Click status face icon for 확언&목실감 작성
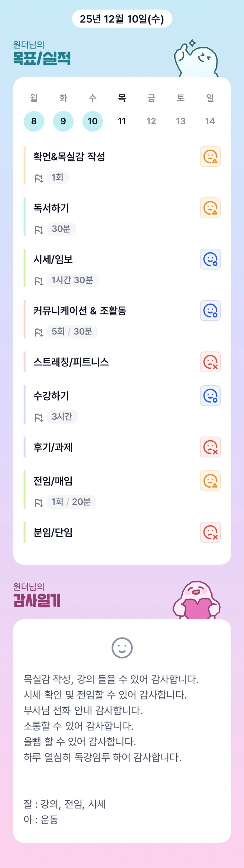 point(210,156)
